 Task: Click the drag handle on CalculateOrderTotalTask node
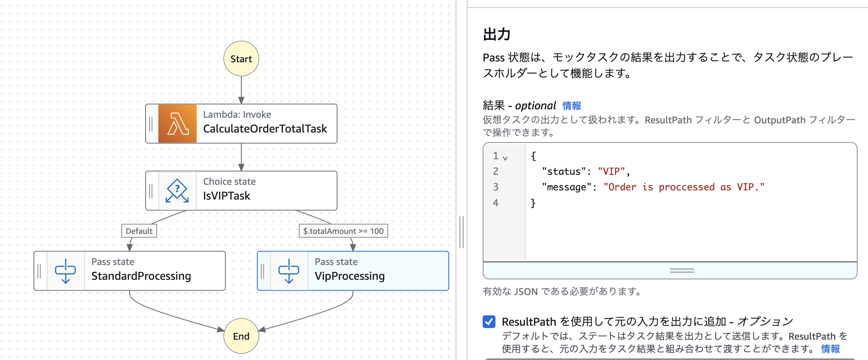pos(151,123)
